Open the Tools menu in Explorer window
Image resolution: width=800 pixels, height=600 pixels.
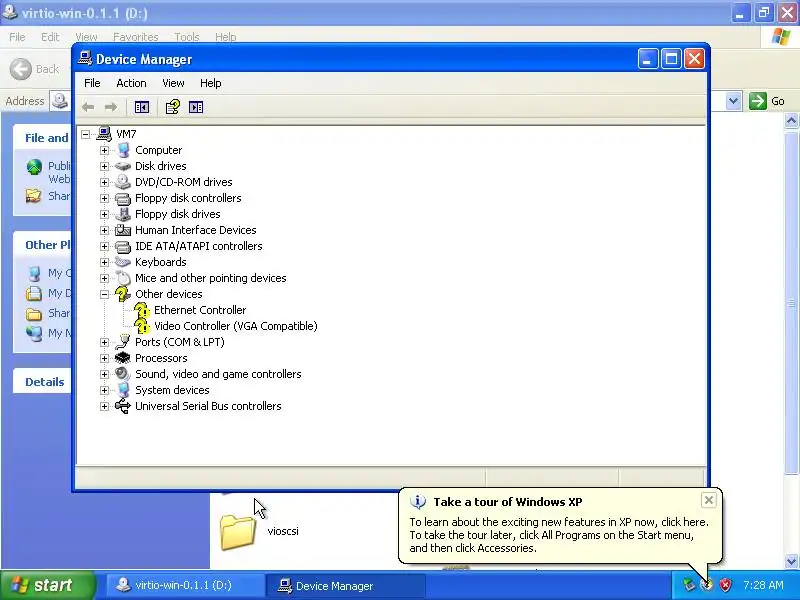(x=187, y=37)
